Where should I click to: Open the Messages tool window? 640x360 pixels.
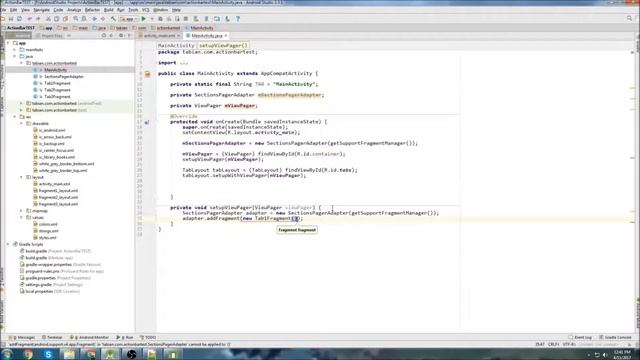coord(22,338)
